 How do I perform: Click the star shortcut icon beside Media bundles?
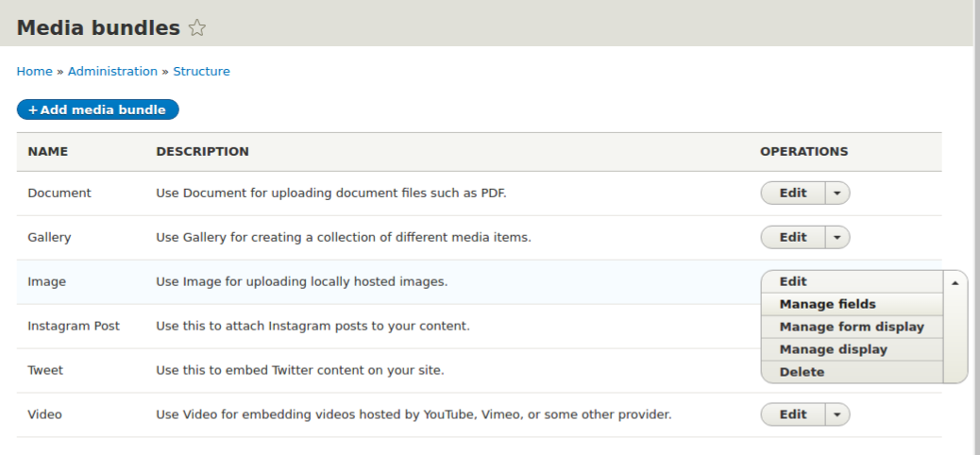pos(197,28)
